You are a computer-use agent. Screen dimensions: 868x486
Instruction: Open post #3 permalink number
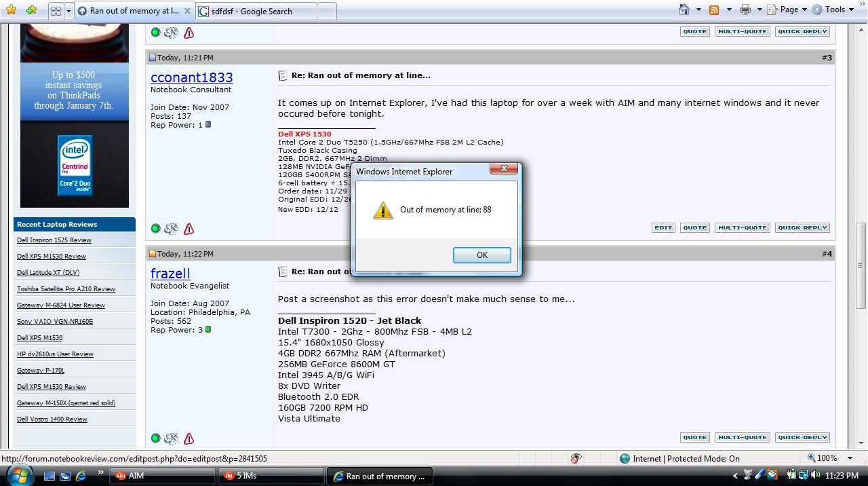(x=827, y=58)
